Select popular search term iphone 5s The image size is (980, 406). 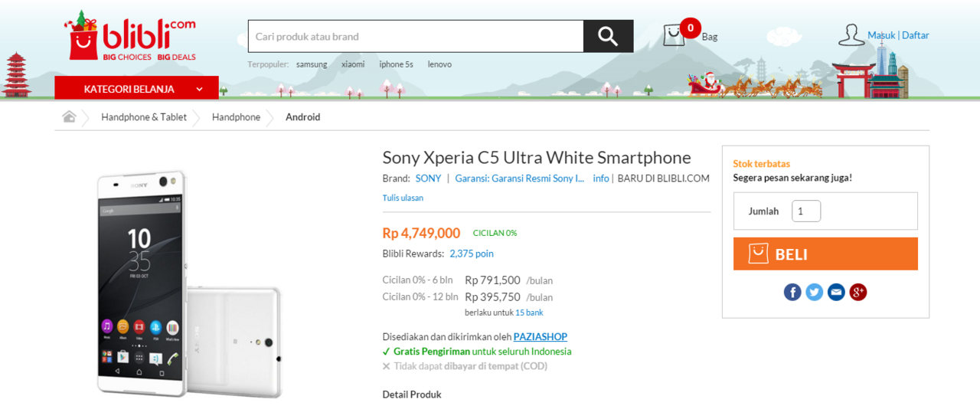click(396, 64)
